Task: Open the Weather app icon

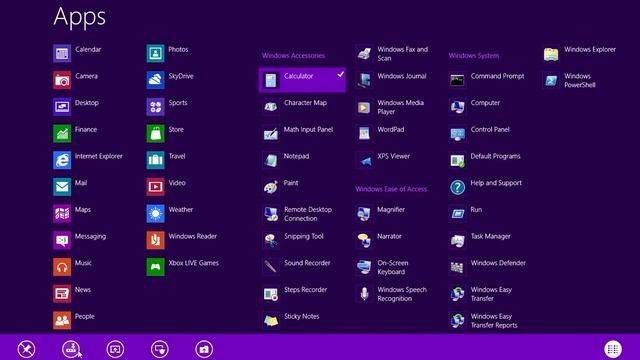Action: point(156,213)
